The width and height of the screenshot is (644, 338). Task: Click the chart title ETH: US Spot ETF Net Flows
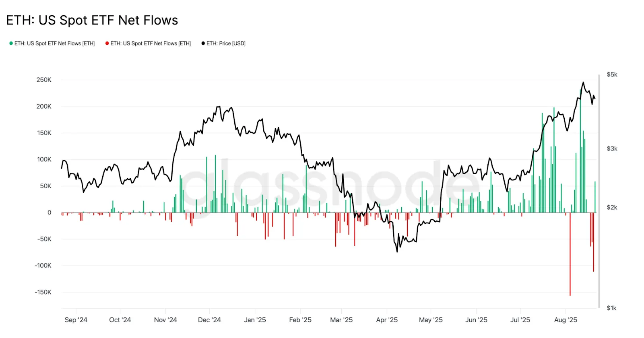(92, 20)
